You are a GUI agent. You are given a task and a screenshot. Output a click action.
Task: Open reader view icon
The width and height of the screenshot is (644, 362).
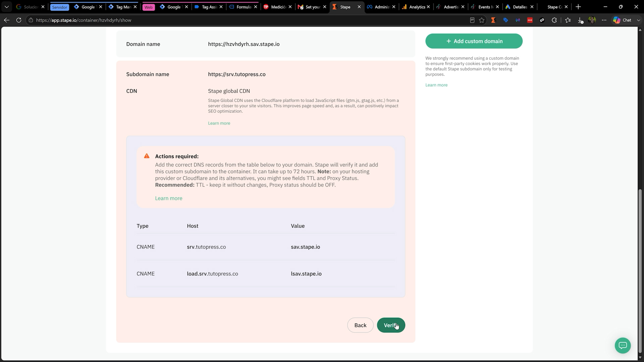(472, 20)
